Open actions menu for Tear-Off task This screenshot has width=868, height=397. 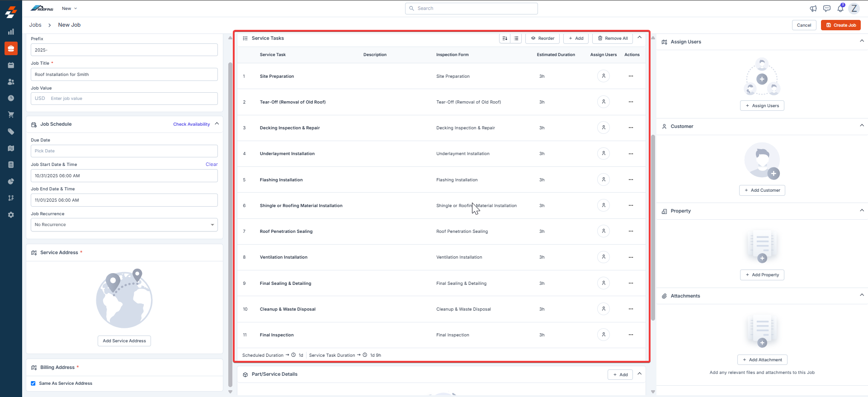(x=631, y=102)
